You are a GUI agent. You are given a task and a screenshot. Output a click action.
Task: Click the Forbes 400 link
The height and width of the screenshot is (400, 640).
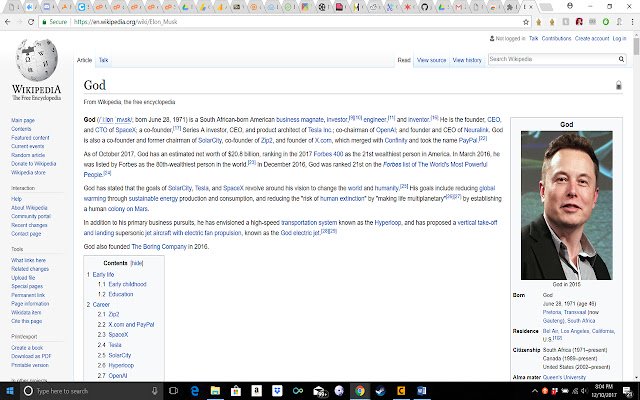click(x=328, y=154)
